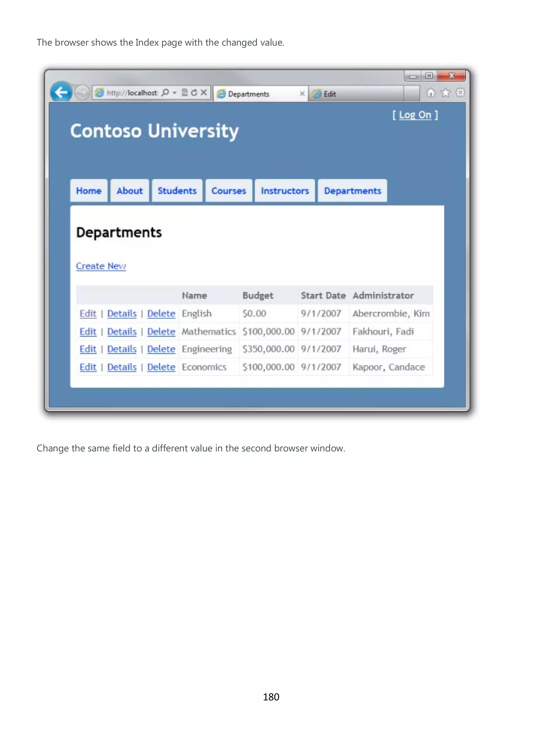The width and height of the screenshot is (542, 756).
Task: Click the browser forward arrow button
Action: [82, 92]
